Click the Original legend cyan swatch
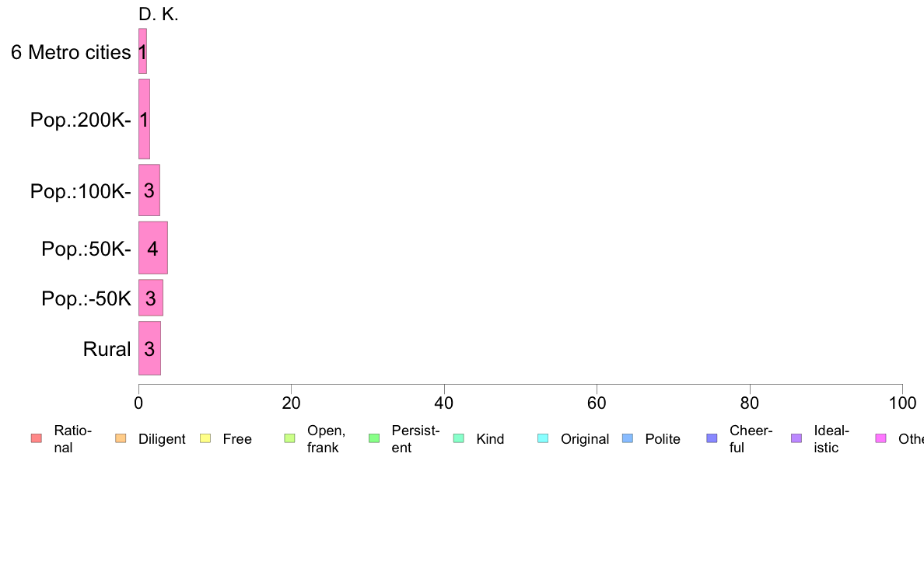 (x=544, y=438)
